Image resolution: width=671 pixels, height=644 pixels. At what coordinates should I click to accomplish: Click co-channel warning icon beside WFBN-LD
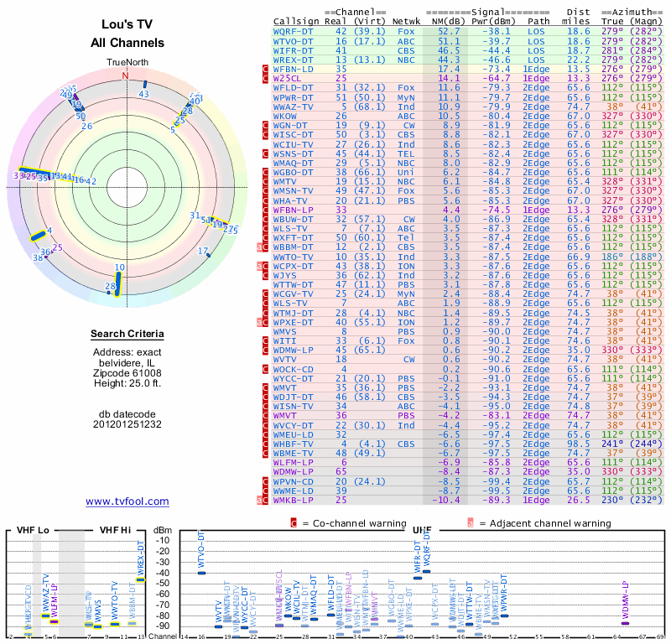pyautogui.click(x=266, y=69)
